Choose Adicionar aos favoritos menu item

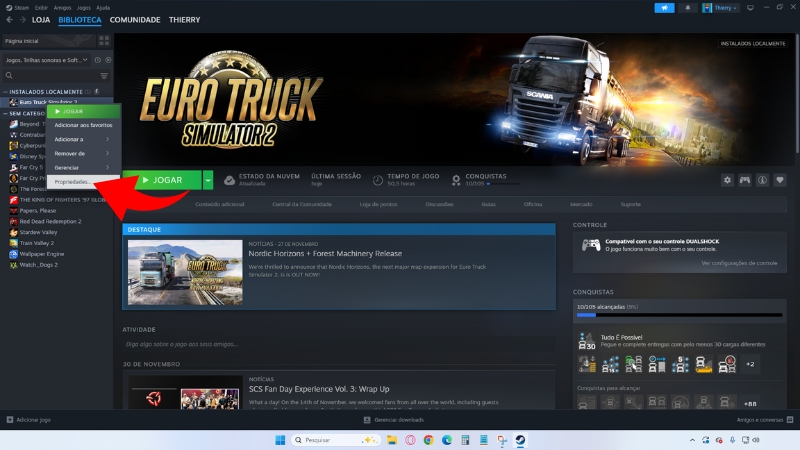84,125
